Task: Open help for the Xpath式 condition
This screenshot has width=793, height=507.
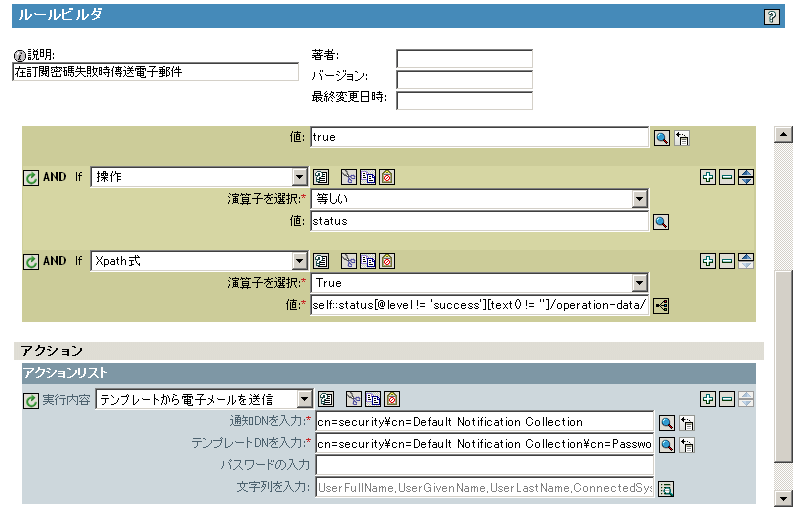Action: 321,261
